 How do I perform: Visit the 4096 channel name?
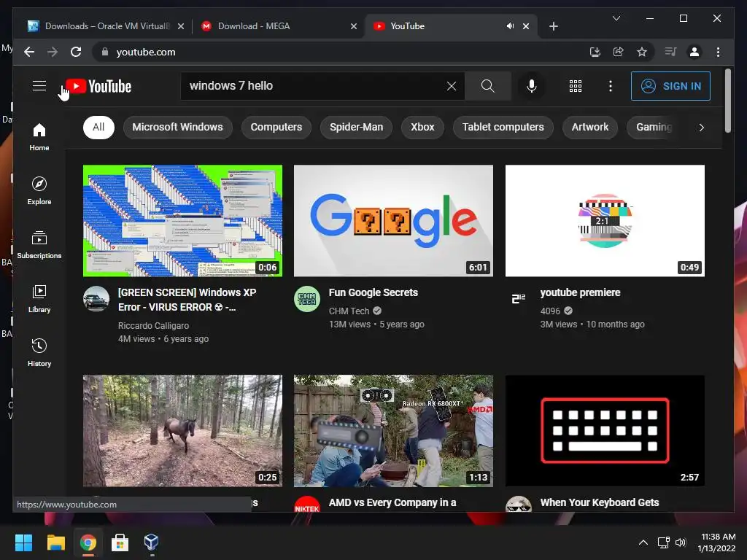point(550,311)
